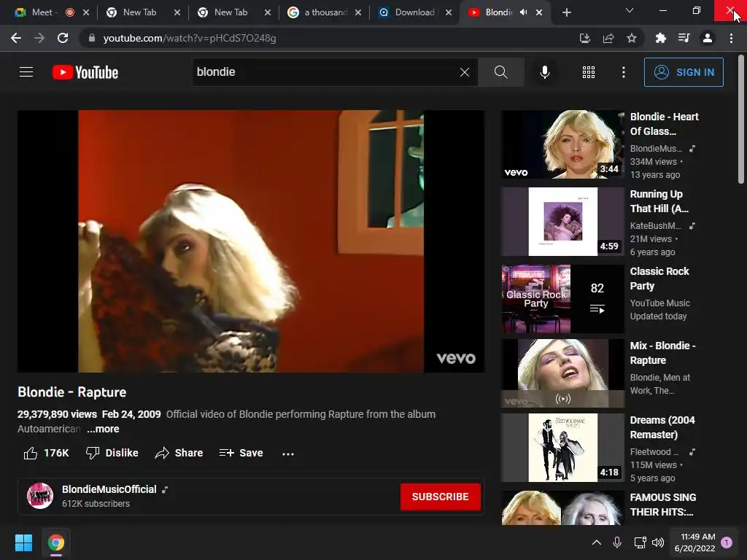The image size is (747, 560).
Task: Open FAMOUS SING THEIR HITS video title
Action: [x=662, y=505]
